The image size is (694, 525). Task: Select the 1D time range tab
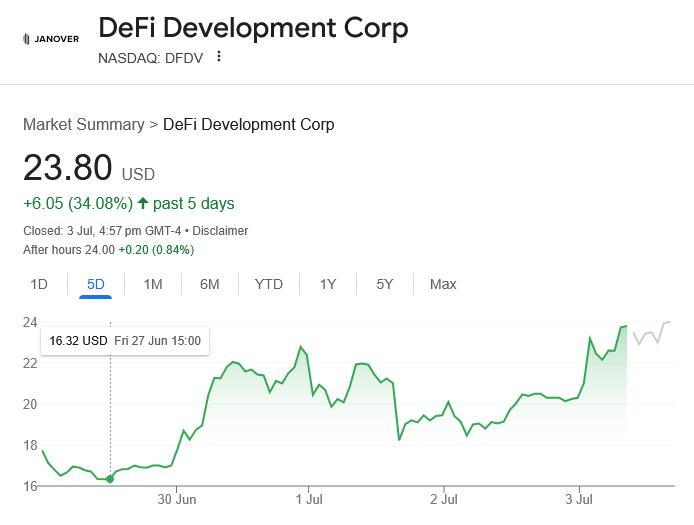tap(39, 284)
